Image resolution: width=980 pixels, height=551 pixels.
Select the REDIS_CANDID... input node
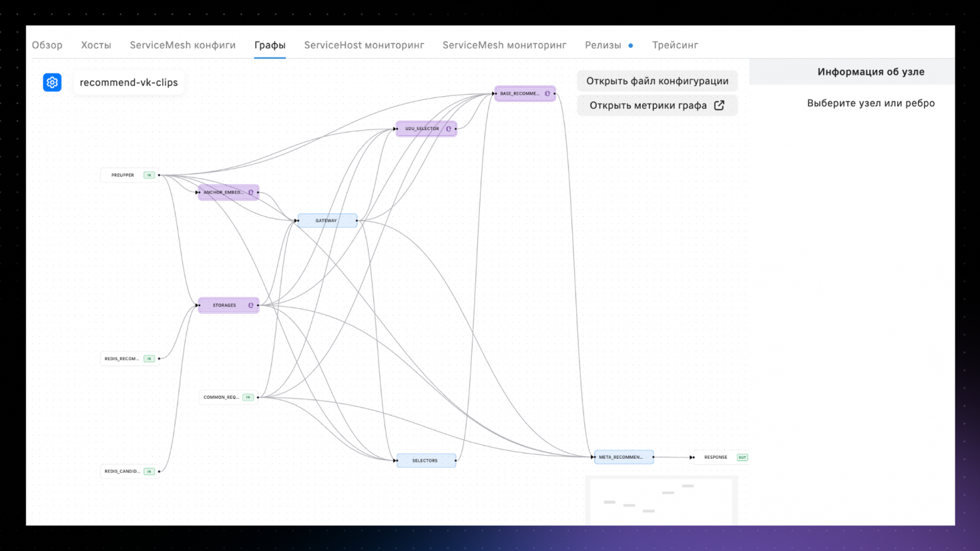coord(129,471)
